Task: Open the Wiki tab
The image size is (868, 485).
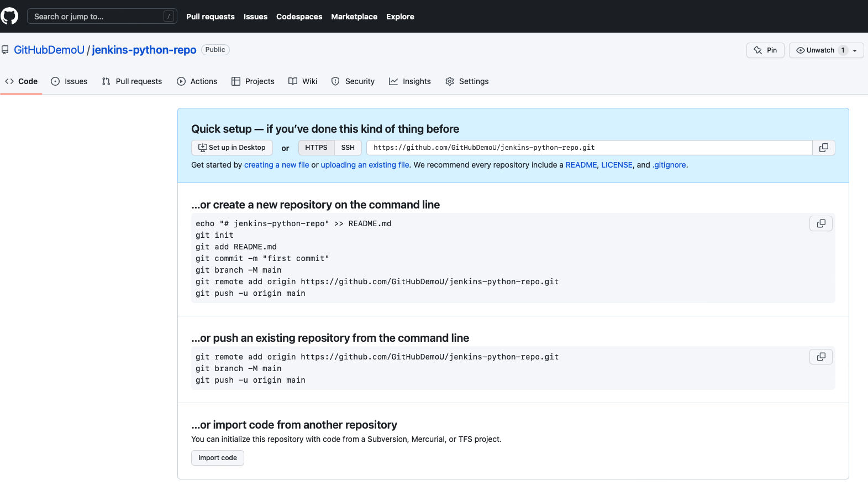Action: [303, 81]
